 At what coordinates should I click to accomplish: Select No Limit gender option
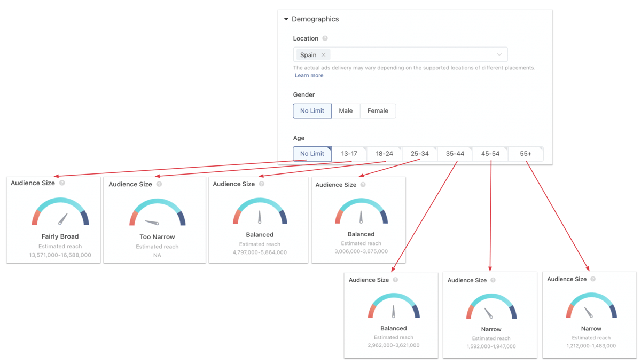312,111
